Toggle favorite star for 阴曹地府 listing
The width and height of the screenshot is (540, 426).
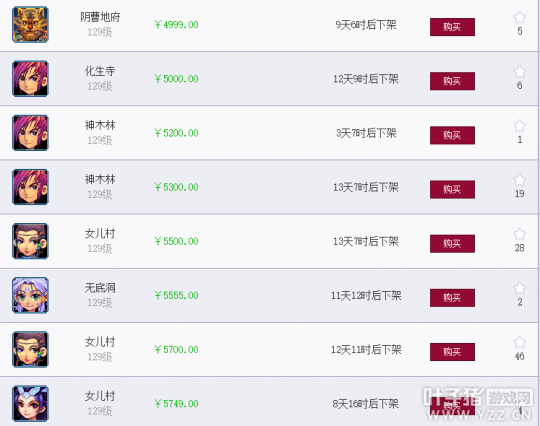tap(519, 17)
